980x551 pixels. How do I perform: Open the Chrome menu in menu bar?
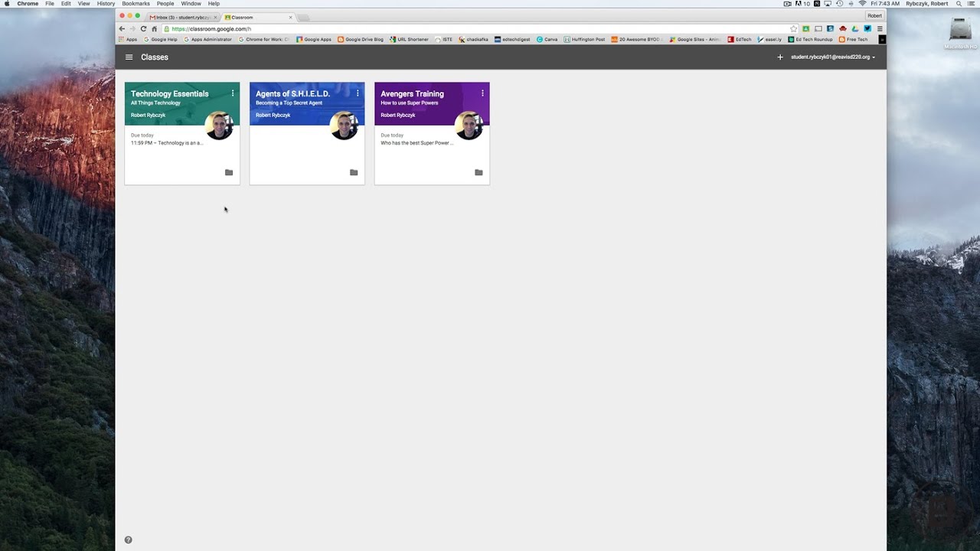point(28,4)
